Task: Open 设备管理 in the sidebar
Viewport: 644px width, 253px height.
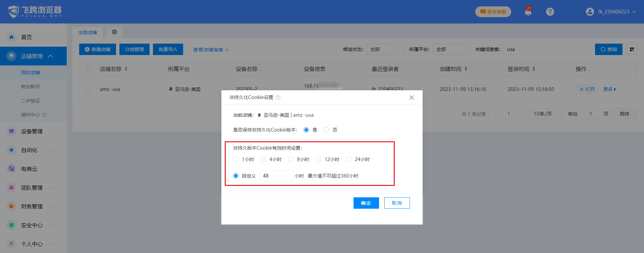Action: click(x=32, y=131)
